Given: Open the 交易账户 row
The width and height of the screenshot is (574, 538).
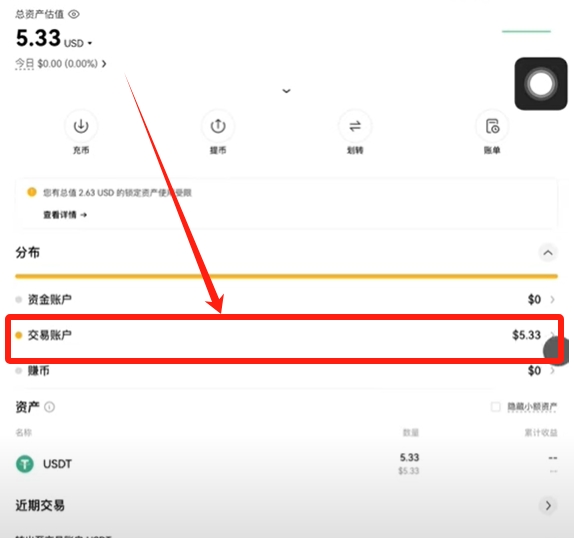Looking at the screenshot, I should (286, 335).
